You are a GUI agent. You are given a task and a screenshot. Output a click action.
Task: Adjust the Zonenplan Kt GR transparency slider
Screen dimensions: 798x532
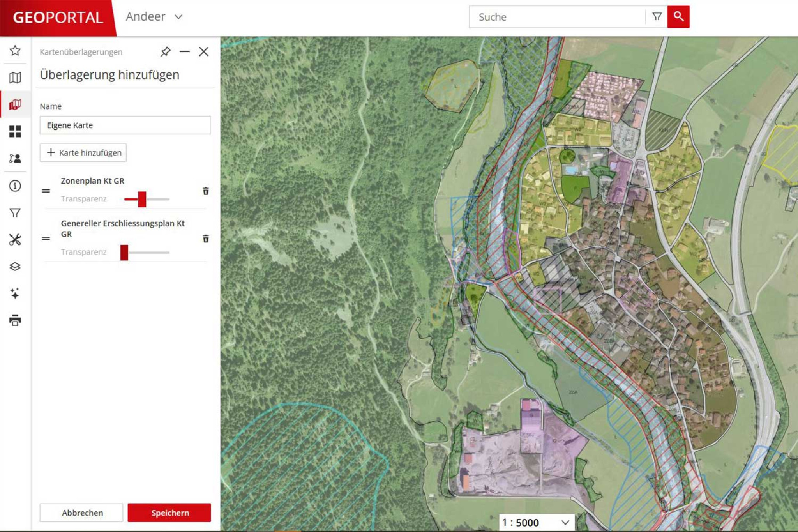tap(142, 199)
